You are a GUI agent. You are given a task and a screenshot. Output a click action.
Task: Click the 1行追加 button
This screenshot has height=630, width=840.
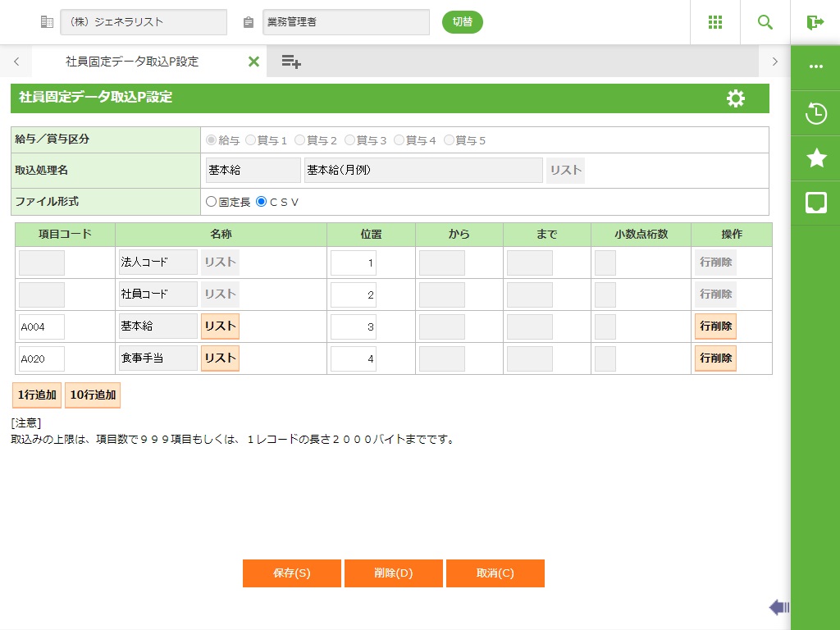coord(37,395)
